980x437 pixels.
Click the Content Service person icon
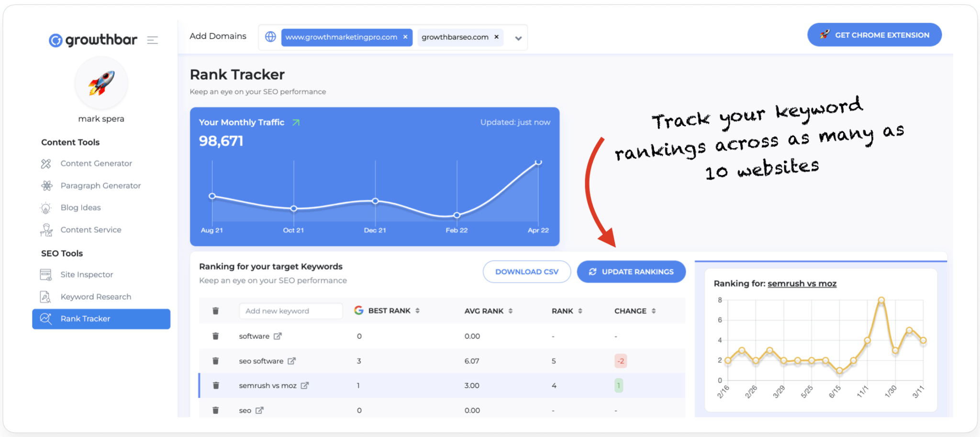click(46, 230)
